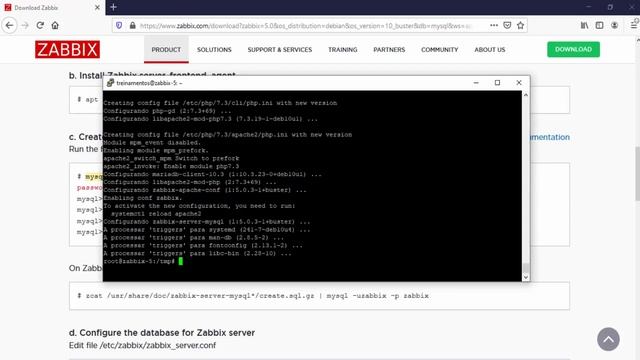Click the zcat create.sql.gz command box

[319, 296]
